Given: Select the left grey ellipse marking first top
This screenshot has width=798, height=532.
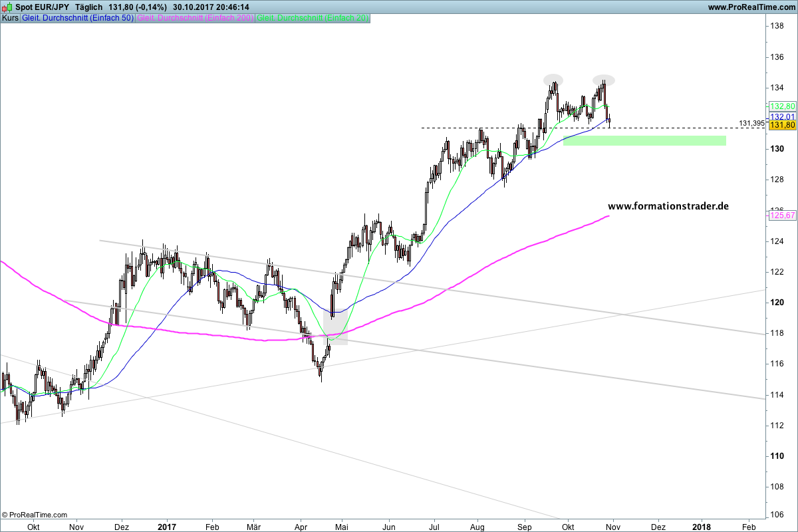Looking at the screenshot, I should pyautogui.click(x=553, y=80).
